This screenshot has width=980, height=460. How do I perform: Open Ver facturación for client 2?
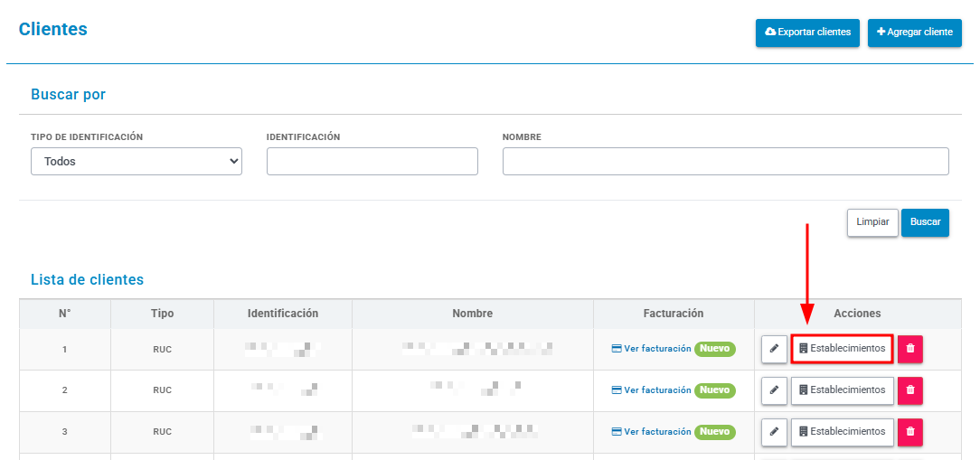651,390
